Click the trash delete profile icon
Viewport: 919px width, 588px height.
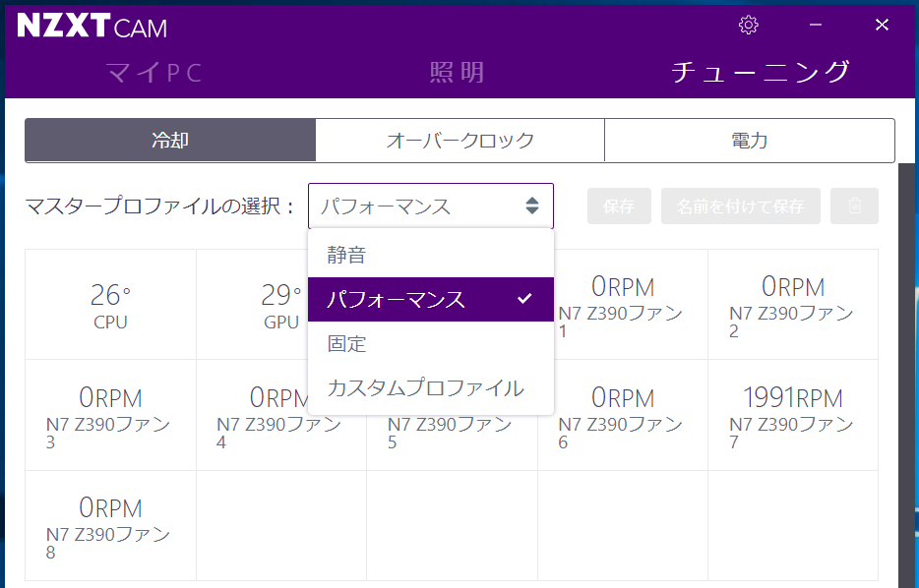coord(854,206)
